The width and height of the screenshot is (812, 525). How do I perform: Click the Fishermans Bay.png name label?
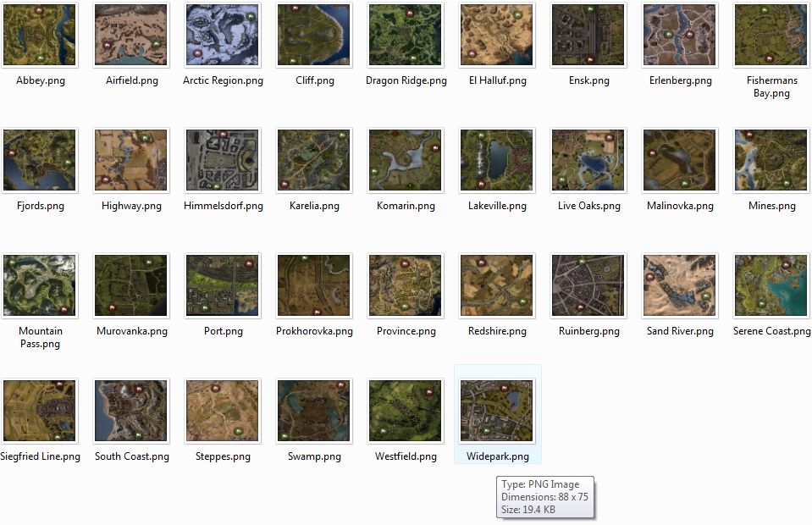(771, 86)
